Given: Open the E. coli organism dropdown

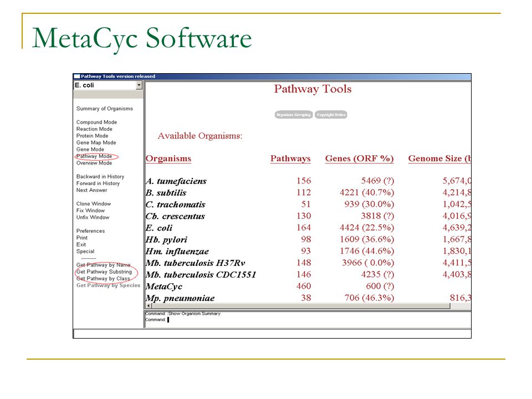Looking at the screenshot, I should (139, 85).
